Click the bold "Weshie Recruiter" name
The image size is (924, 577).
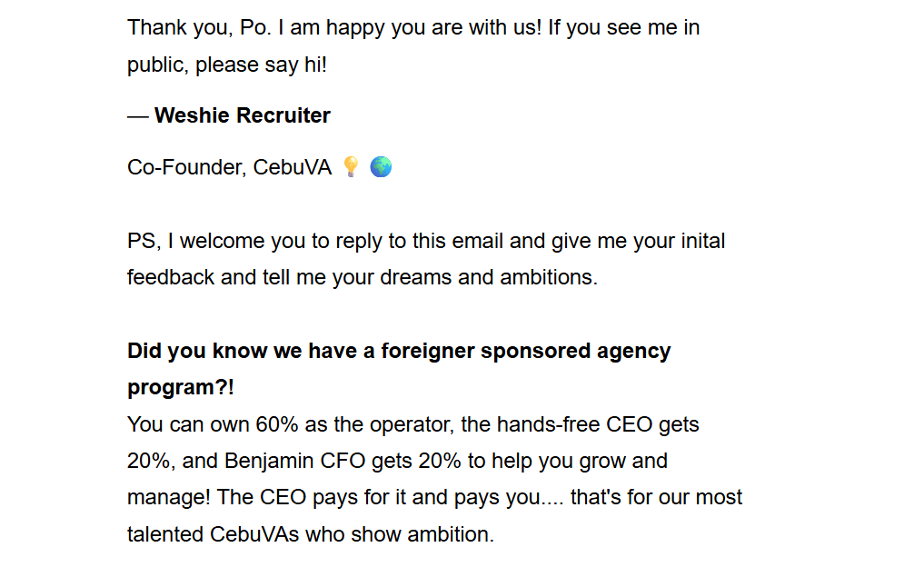pyautogui.click(x=242, y=115)
